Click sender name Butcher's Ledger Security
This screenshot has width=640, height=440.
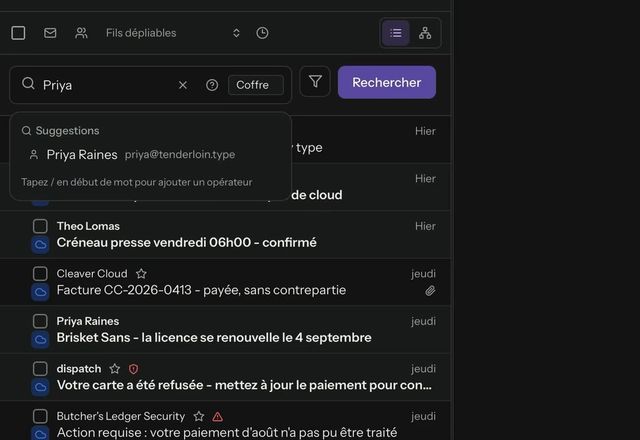click(121, 416)
